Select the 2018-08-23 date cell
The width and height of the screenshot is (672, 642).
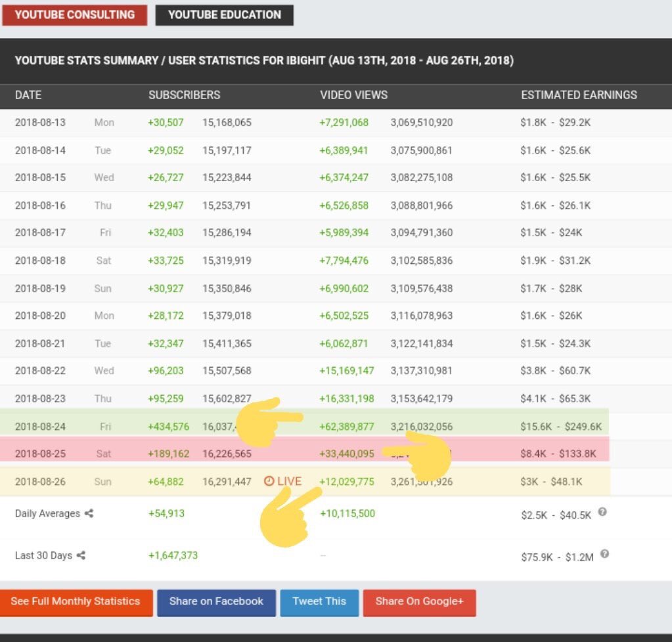[x=40, y=398]
